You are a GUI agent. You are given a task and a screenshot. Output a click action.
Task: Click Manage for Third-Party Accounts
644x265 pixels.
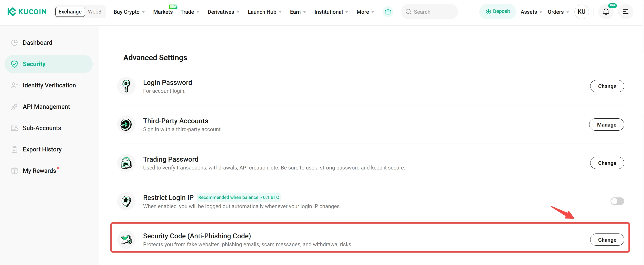coord(606,125)
